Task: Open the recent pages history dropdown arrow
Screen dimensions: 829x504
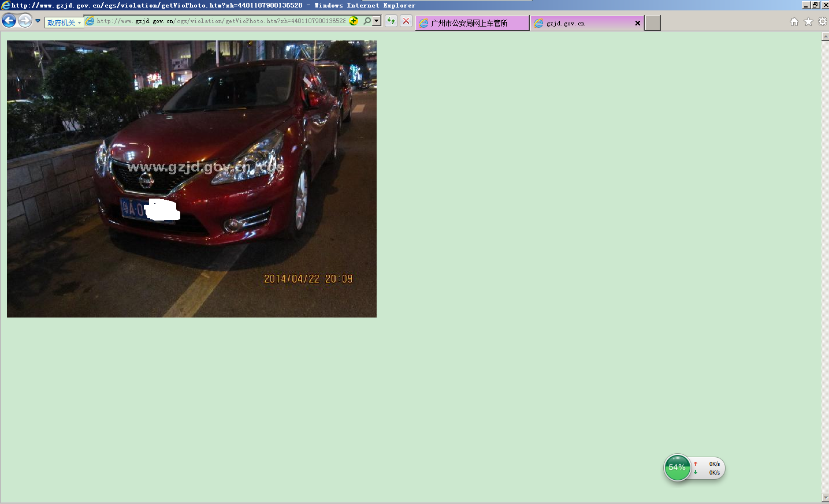Action: pyautogui.click(x=38, y=21)
